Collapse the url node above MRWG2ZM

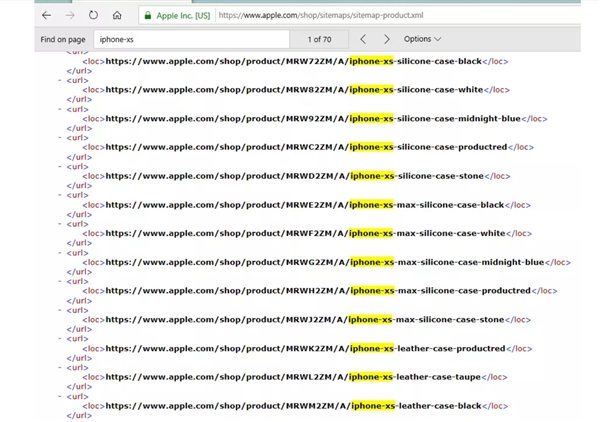[x=60, y=254]
